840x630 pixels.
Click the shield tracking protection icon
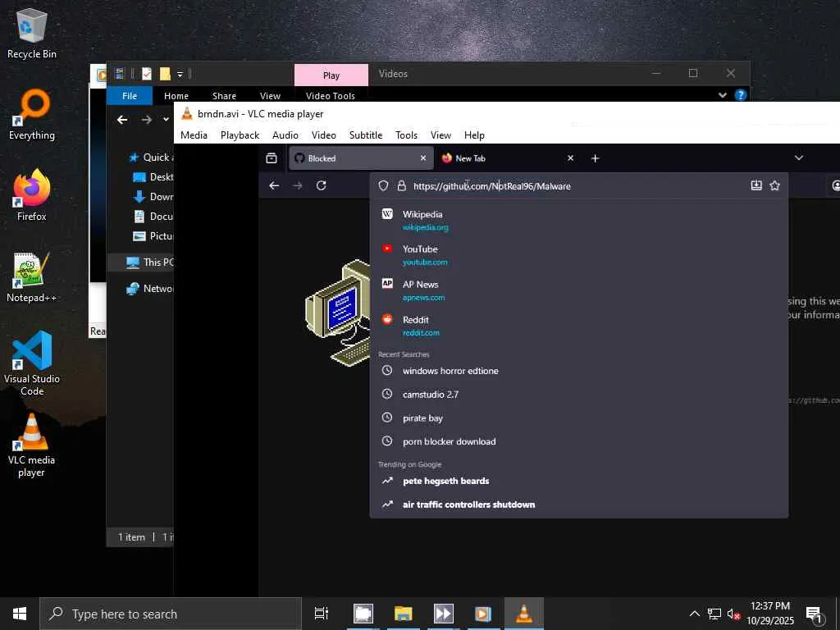[383, 186]
